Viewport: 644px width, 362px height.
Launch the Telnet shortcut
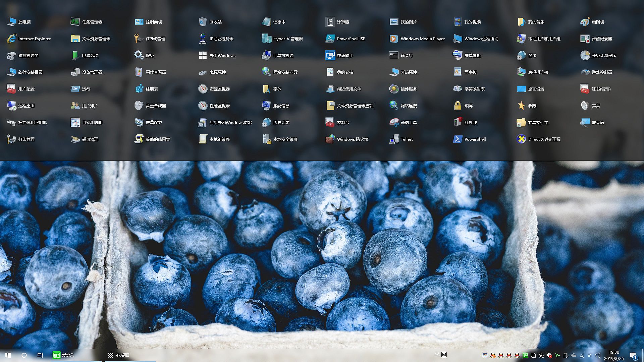[394, 139]
